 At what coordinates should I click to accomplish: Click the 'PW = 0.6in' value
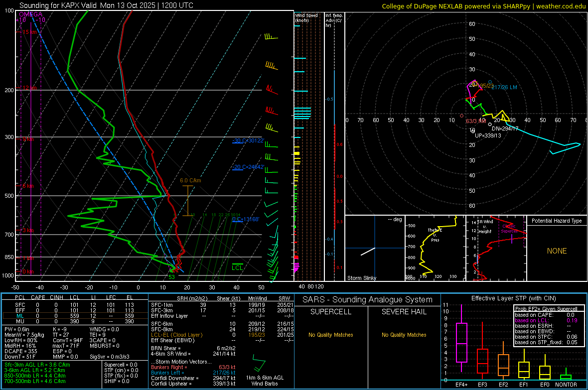tap(17, 329)
